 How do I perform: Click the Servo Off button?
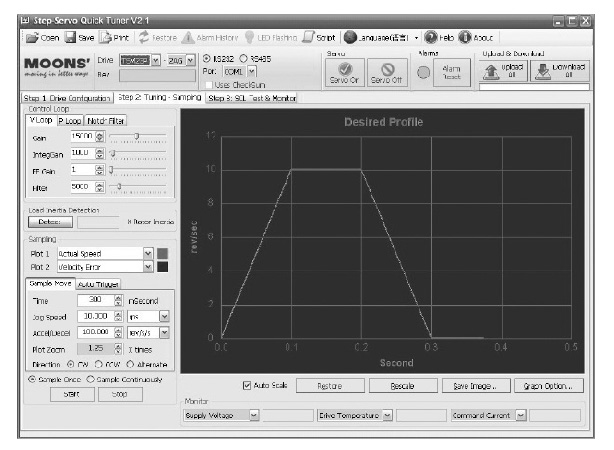(x=387, y=72)
